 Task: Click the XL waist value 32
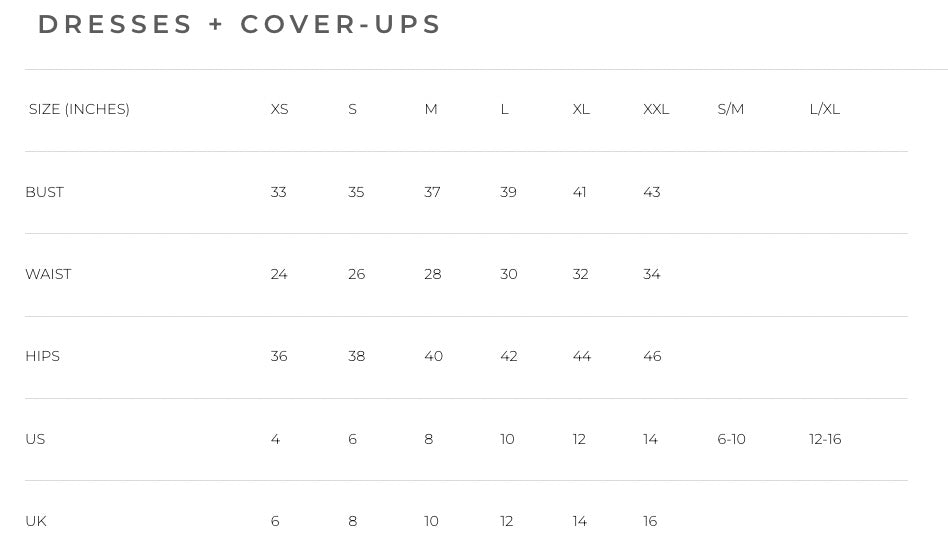[580, 274]
